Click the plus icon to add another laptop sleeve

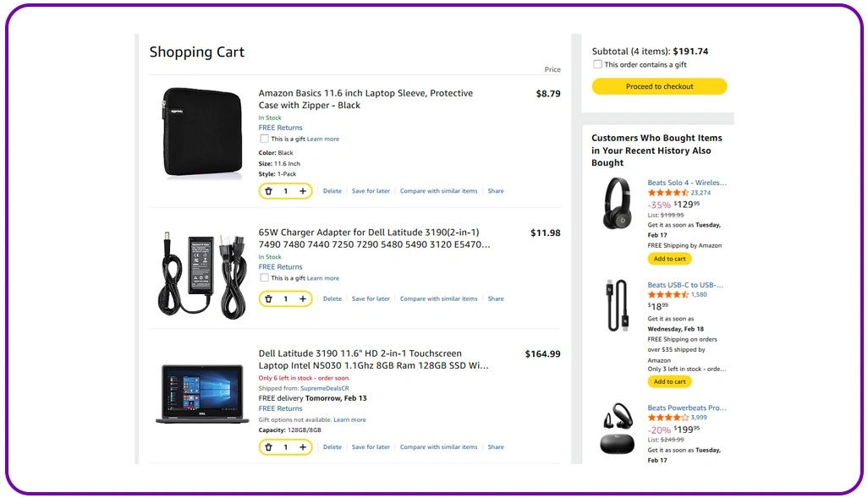coord(304,190)
